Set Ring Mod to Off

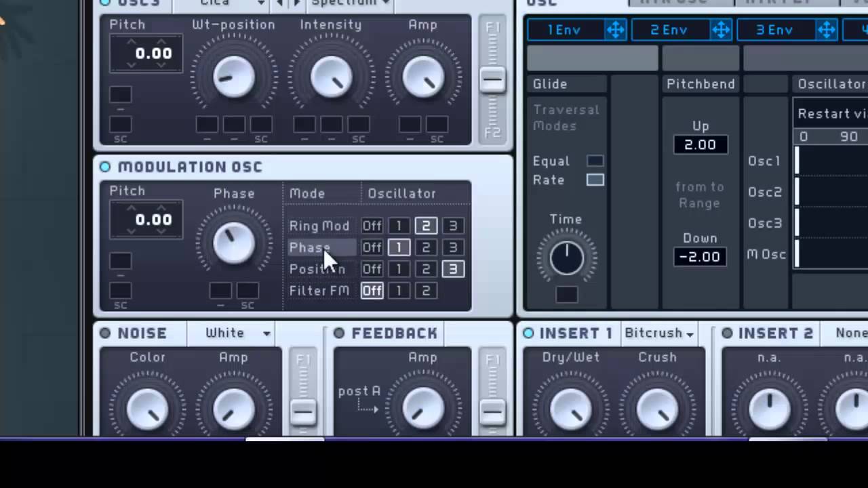click(x=372, y=226)
